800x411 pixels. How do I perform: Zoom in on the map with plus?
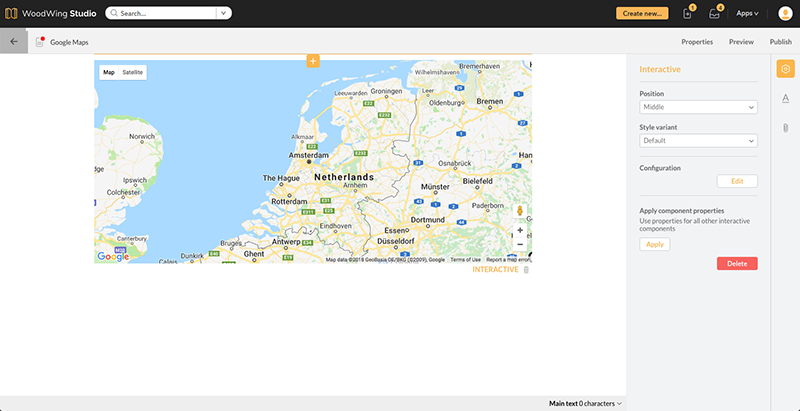point(520,230)
